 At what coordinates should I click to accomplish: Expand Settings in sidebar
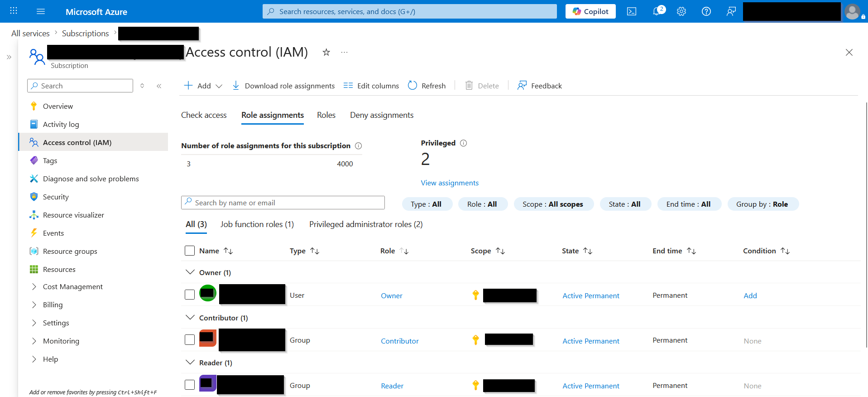(x=34, y=323)
